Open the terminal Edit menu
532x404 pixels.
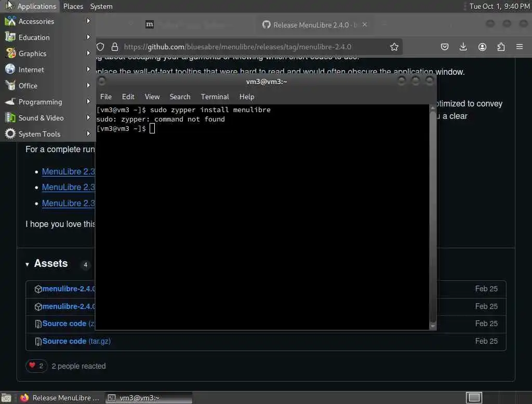click(128, 97)
